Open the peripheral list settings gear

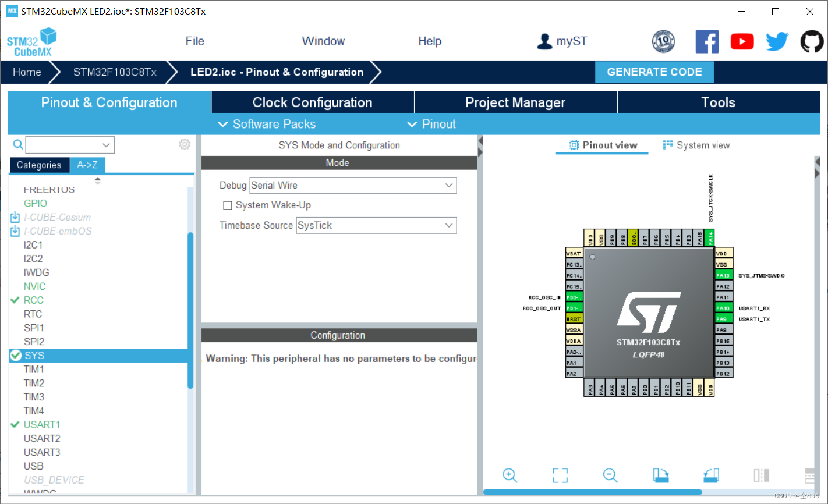[x=185, y=144]
